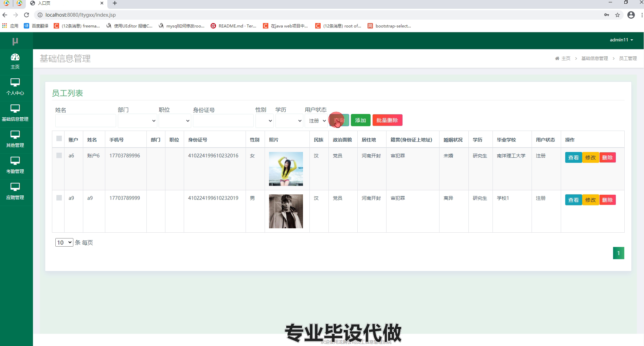Open mysql如何修改root bookmark
This screenshot has height=346, width=644.
pos(181,26)
